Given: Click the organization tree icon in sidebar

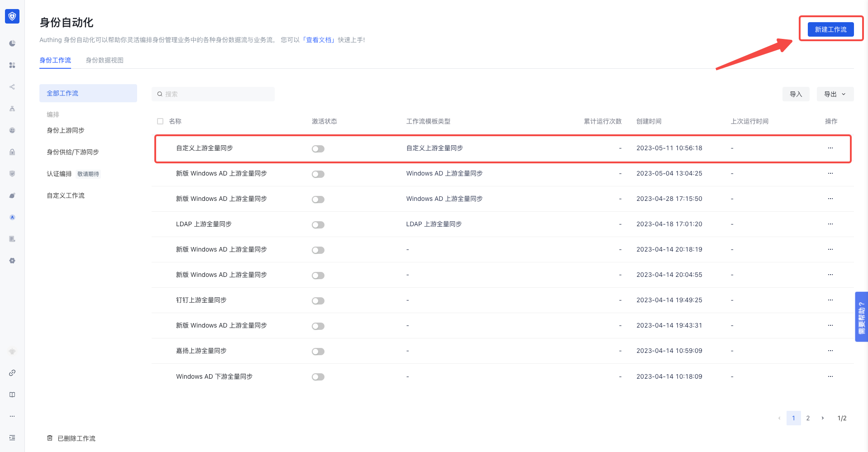Looking at the screenshot, I should click(12, 109).
